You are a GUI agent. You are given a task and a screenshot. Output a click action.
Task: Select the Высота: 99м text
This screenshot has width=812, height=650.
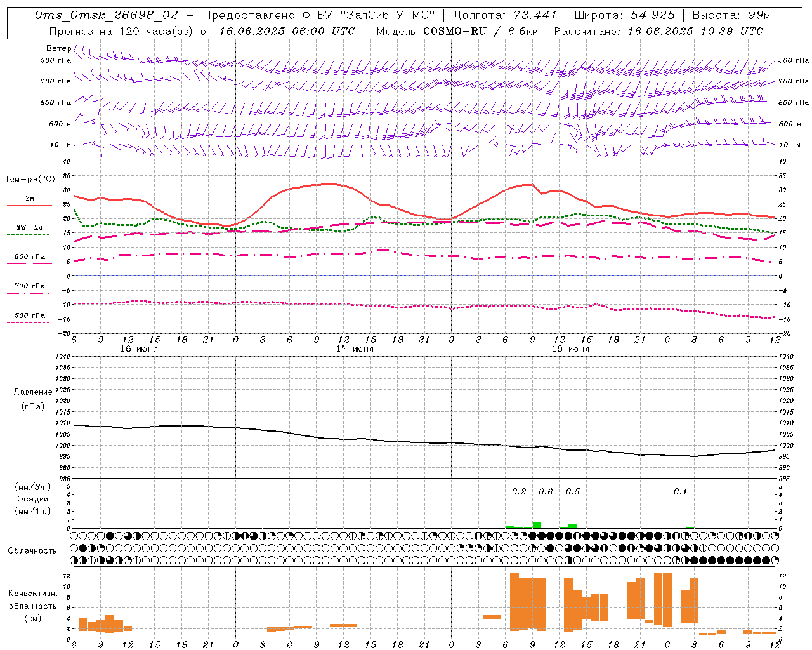pyautogui.click(x=731, y=15)
